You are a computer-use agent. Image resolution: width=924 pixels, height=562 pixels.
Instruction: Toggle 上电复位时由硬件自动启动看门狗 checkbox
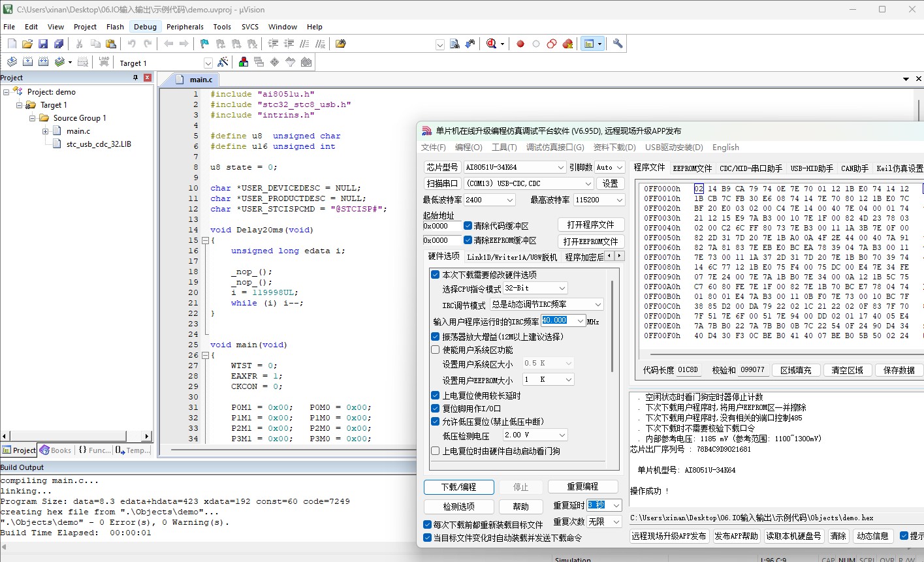[x=436, y=451]
